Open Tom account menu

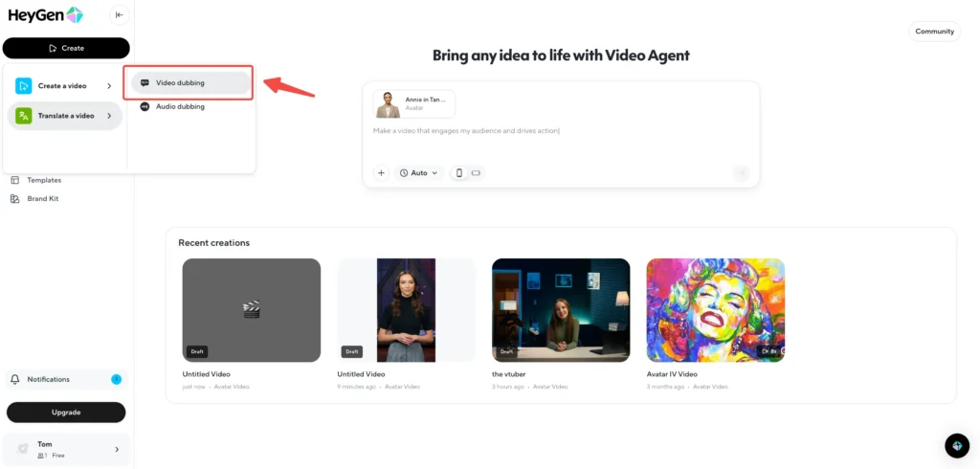[66, 450]
